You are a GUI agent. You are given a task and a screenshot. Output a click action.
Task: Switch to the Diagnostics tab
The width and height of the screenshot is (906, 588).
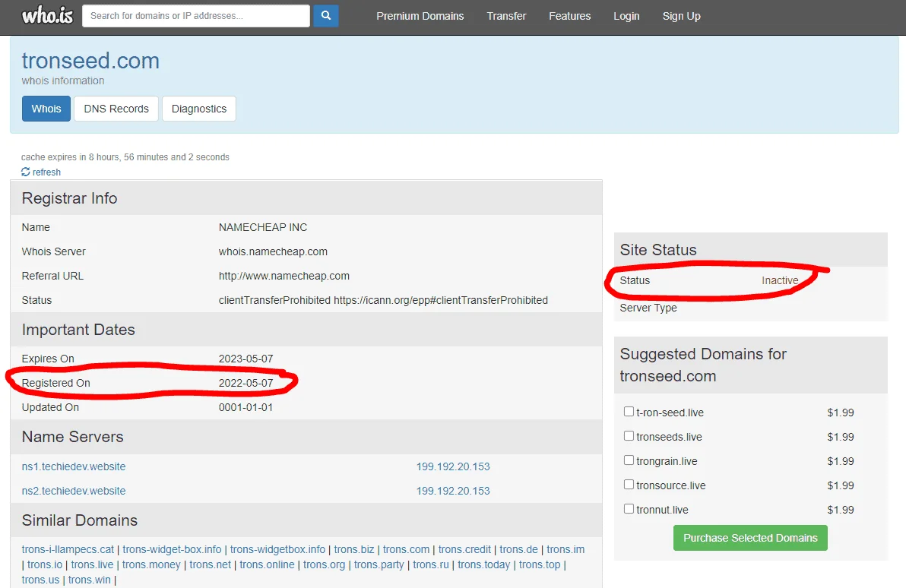(199, 109)
